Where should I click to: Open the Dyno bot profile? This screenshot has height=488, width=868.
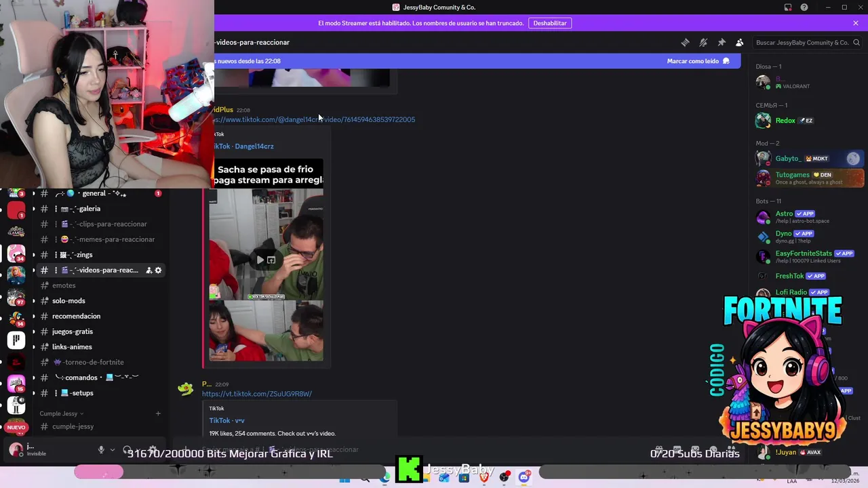coord(809,237)
